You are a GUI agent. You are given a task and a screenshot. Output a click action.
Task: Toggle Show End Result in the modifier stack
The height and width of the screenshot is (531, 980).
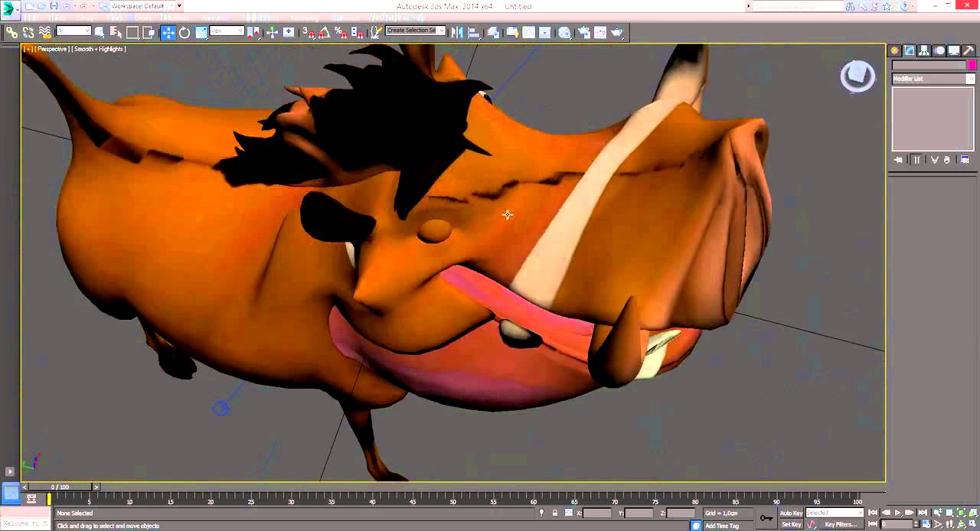pyautogui.click(x=916, y=160)
